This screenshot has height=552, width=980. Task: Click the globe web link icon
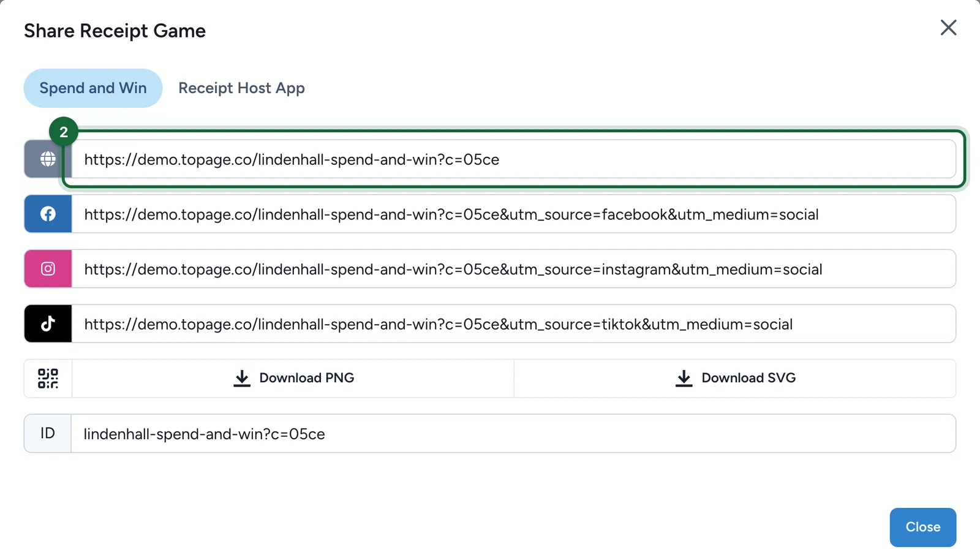[x=48, y=159]
